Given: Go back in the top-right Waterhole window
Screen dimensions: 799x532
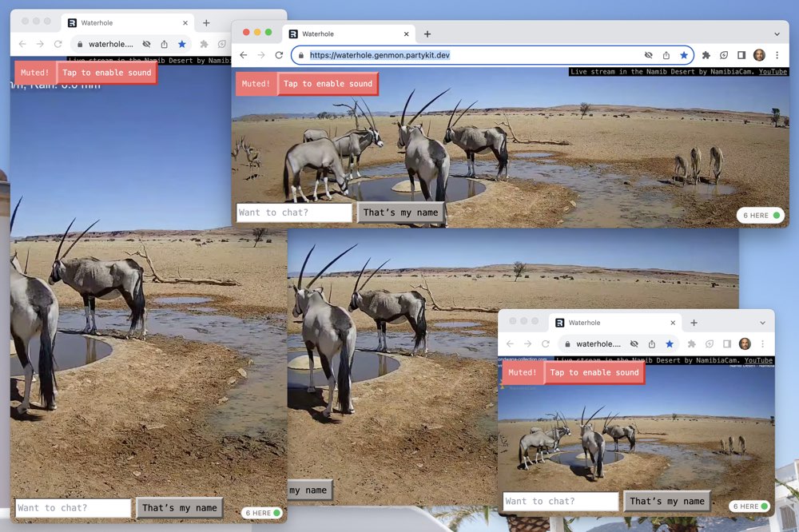Looking at the screenshot, I should [x=244, y=55].
